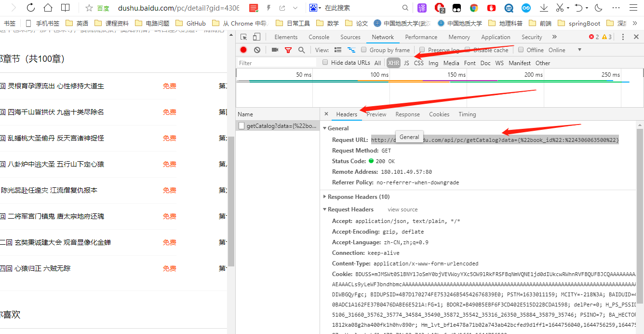Click the search magnifier in address bar
Image resolution: width=644 pixels, height=334 pixels.
405,8
